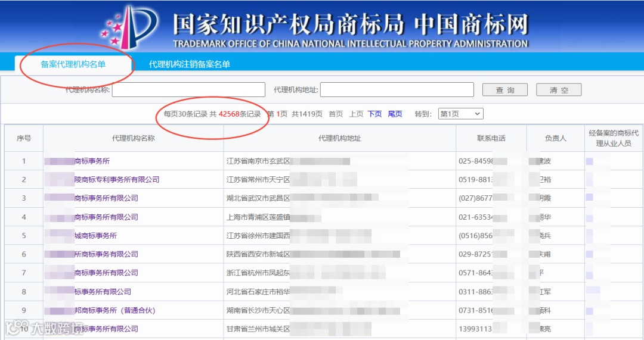Click the 查询 button
Viewport: 644px width, 340px height.
point(505,90)
